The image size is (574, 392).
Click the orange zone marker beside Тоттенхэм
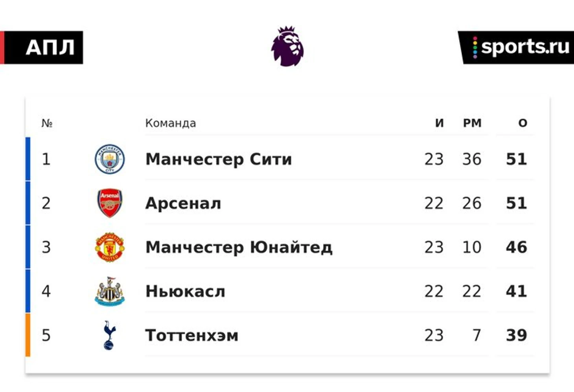pos(28,335)
